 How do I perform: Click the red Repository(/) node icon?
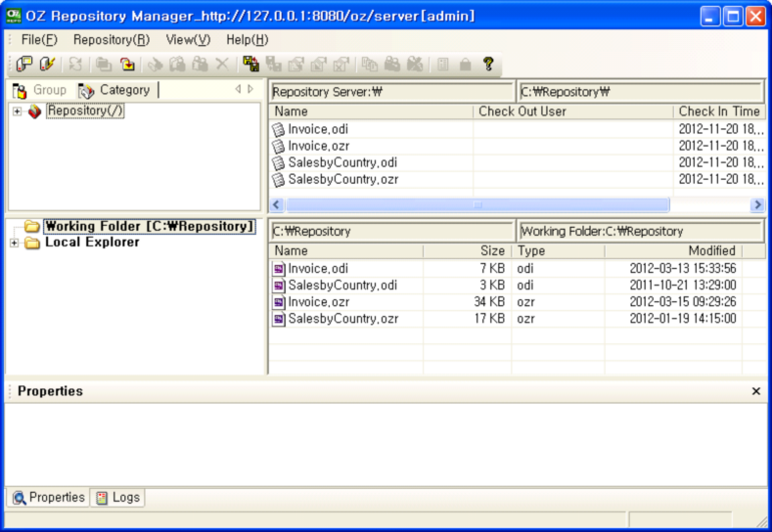click(x=34, y=111)
